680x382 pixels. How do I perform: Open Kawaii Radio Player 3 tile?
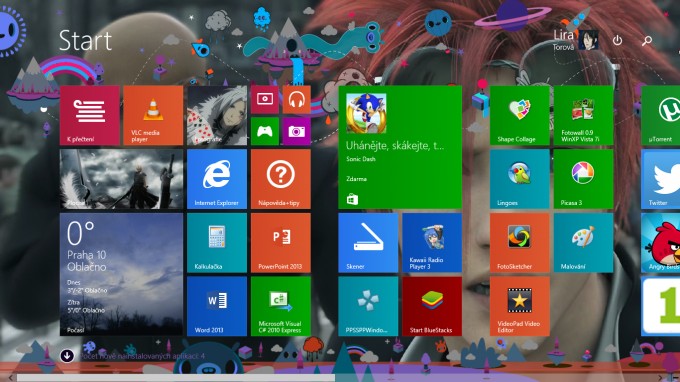(x=432, y=243)
